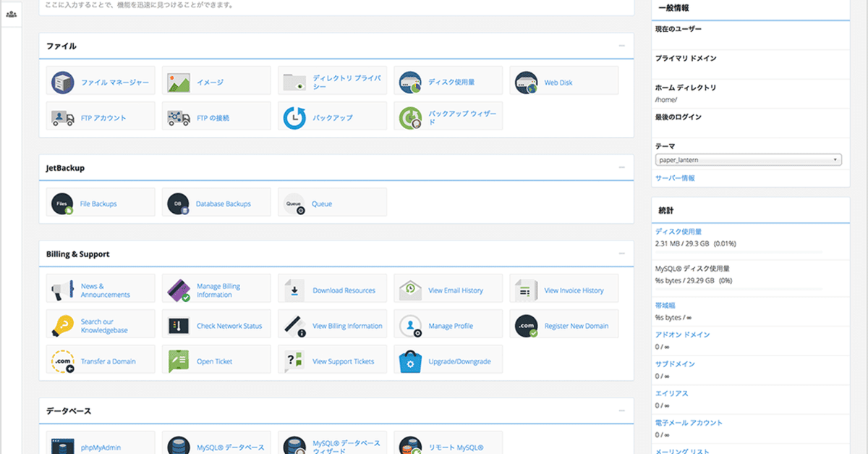Click the phpMyAdmin text link
The width and height of the screenshot is (868, 454).
[100, 447]
